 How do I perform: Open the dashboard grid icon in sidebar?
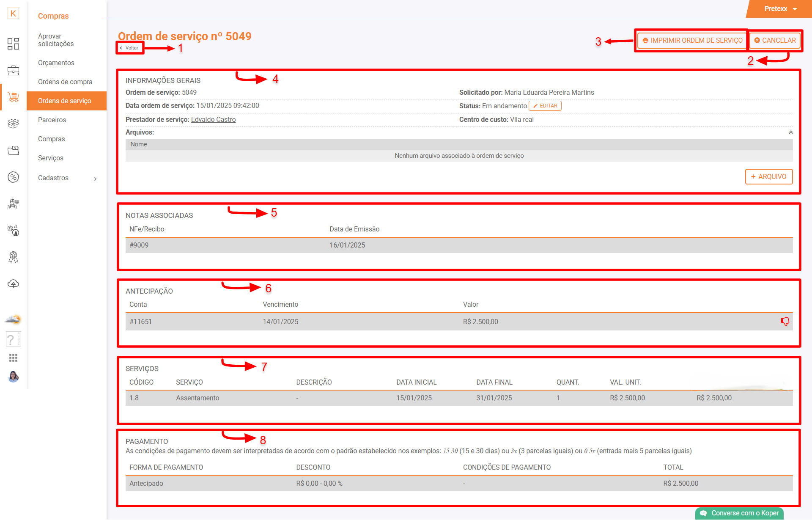(x=13, y=44)
